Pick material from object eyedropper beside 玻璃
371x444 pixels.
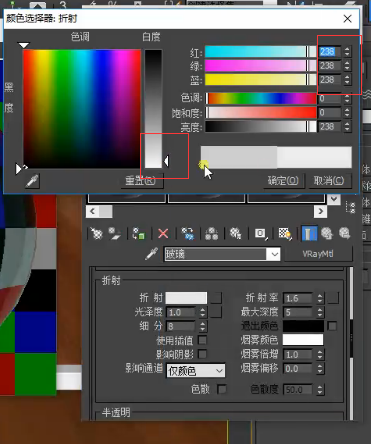point(151,254)
